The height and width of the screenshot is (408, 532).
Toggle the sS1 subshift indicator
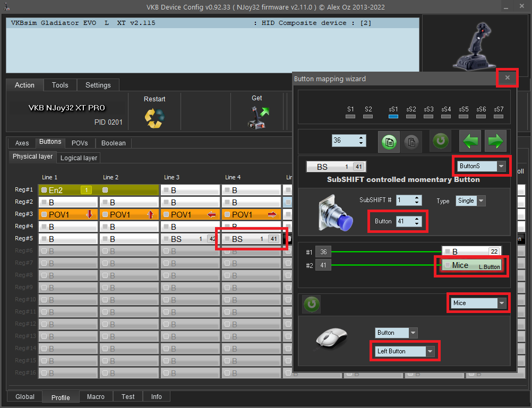[x=393, y=116]
